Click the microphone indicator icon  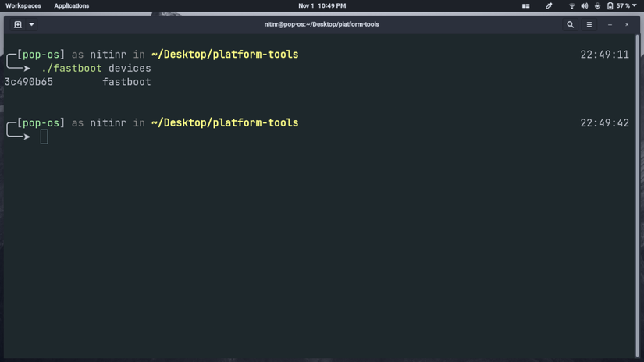[597, 5]
